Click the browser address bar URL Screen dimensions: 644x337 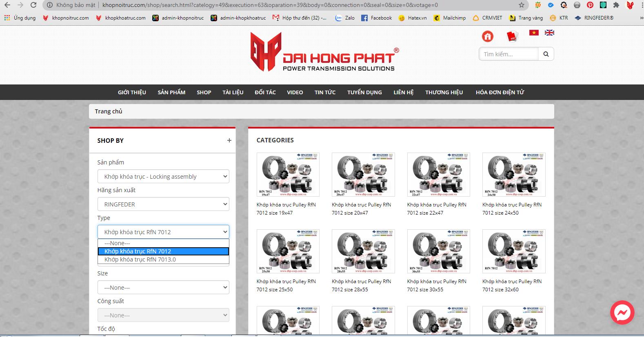(270, 5)
